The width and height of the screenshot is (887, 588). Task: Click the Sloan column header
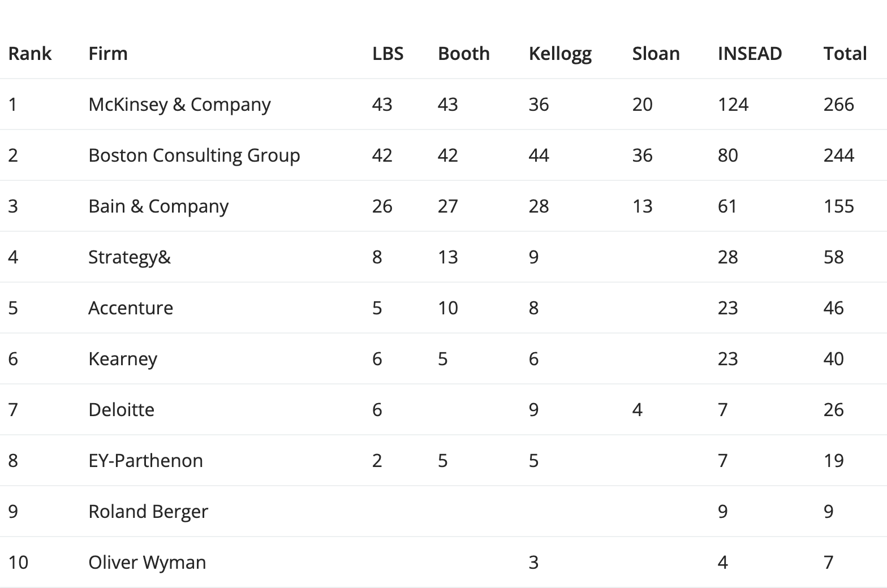coord(656,54)
